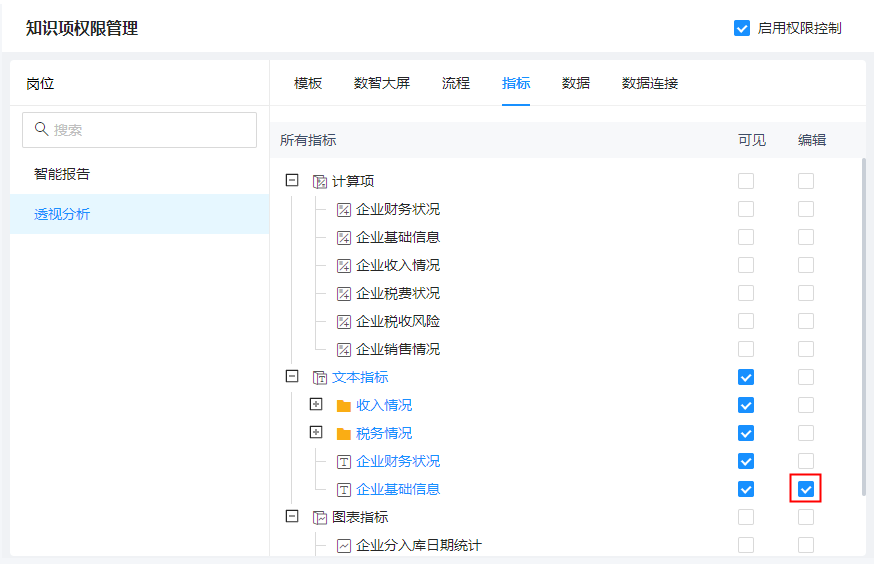Click the 税务情况 folder icon
The width and height of the screenshot is (874, 564).
click(344, 433)
